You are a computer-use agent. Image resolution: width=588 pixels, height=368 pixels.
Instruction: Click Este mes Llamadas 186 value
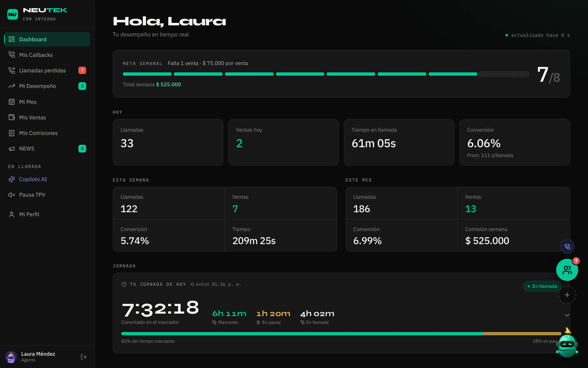362,209
